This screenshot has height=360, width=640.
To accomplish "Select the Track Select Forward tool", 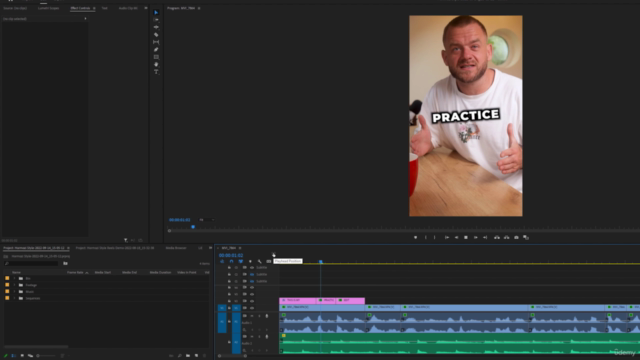I will [x=156, y=20].
